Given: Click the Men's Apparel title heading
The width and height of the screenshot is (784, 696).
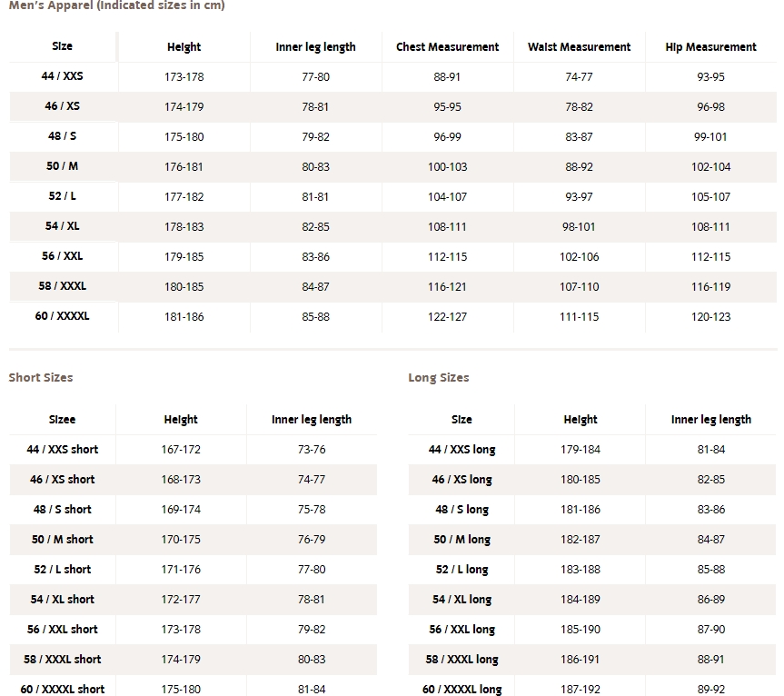Looking at the screenshot, I should pyautogui.click(x=117, y=5).
